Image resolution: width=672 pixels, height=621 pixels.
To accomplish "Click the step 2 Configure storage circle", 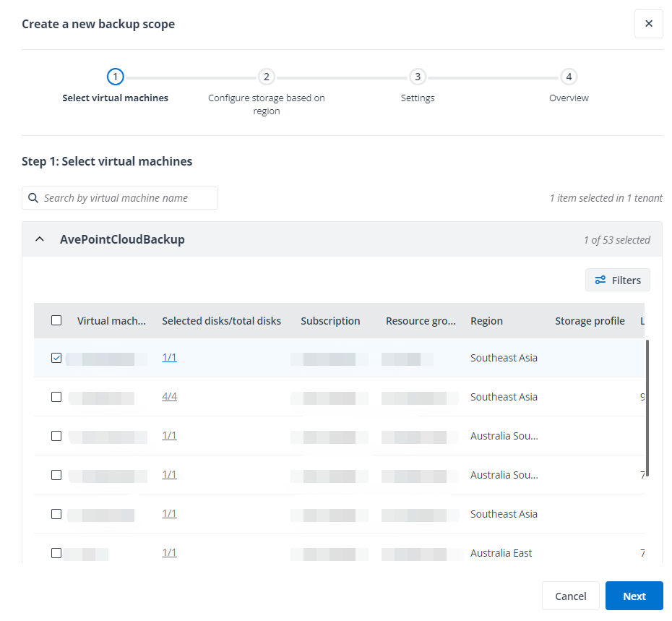I will click(266, 77).
